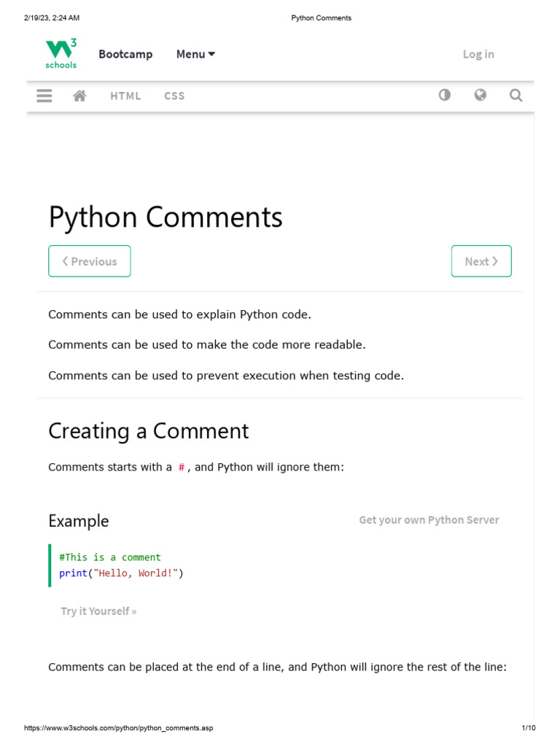The width and height of the screenshot is (560, 747).
Task: Switch to the HTML tutorial tab
Action: tap(125, 96)
